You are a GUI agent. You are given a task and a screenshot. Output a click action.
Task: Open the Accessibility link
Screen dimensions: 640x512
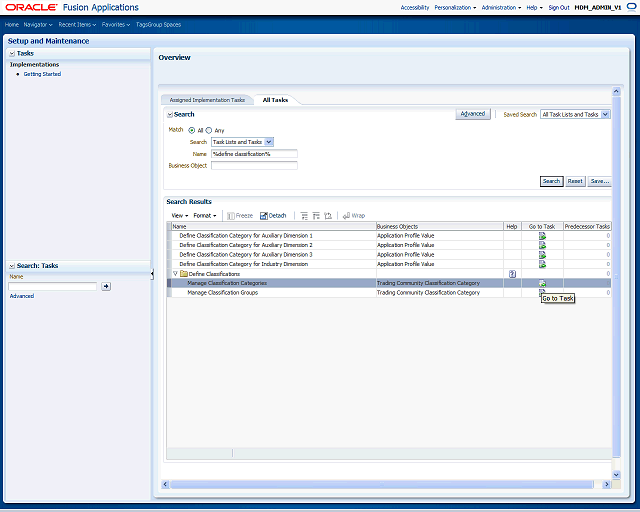click(x=415, y=7)
